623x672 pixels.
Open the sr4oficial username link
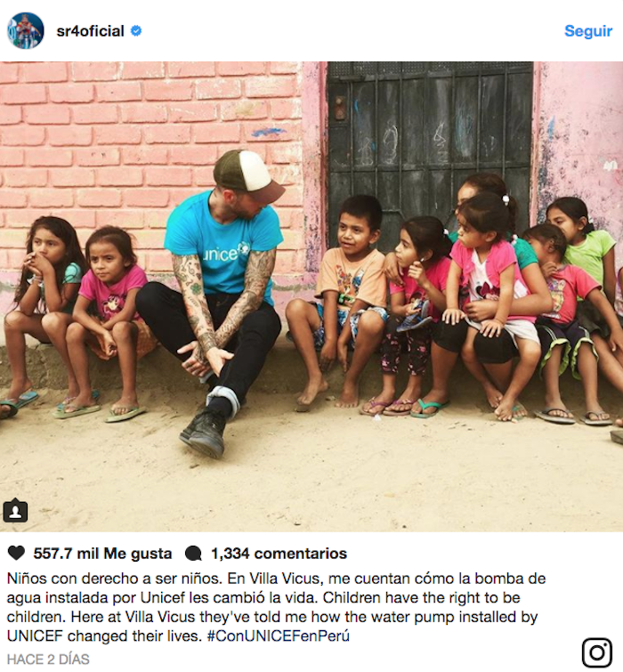[x=91, y=31]
